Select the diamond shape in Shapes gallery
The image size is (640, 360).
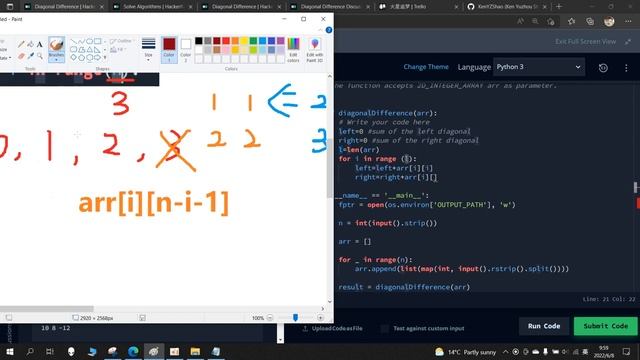(74, 58)
